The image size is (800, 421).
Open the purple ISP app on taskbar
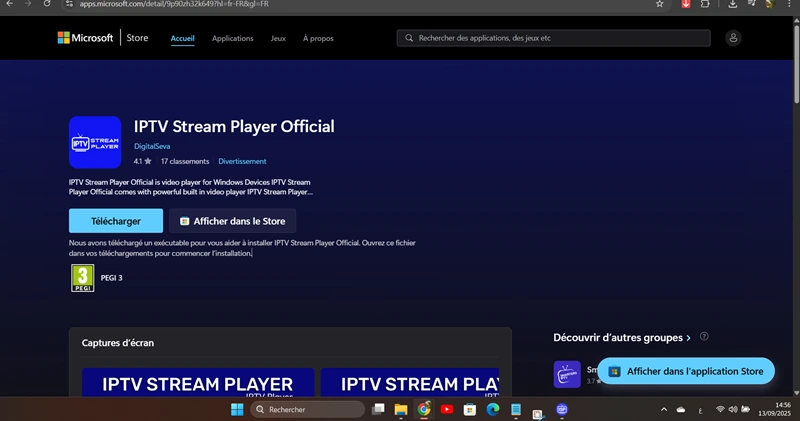click(562, 409)
